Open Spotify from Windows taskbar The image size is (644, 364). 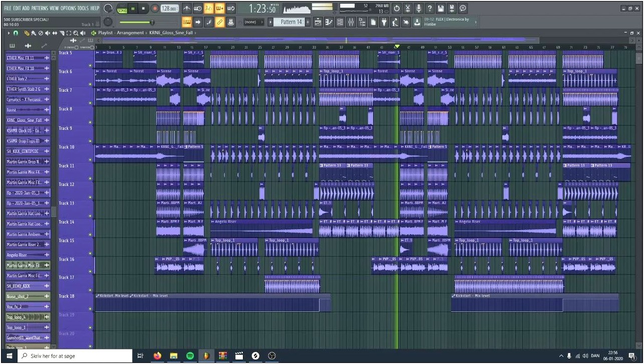pyautogui.click(x=190, y=355)
